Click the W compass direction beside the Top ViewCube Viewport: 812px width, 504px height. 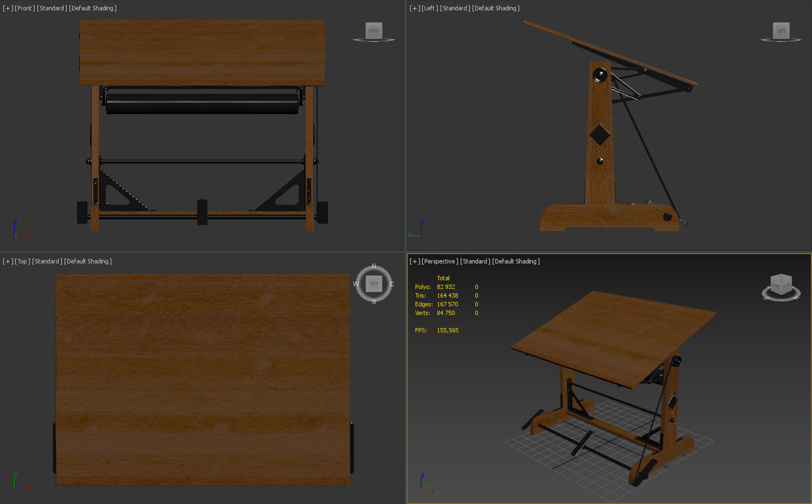pos(356,283)
